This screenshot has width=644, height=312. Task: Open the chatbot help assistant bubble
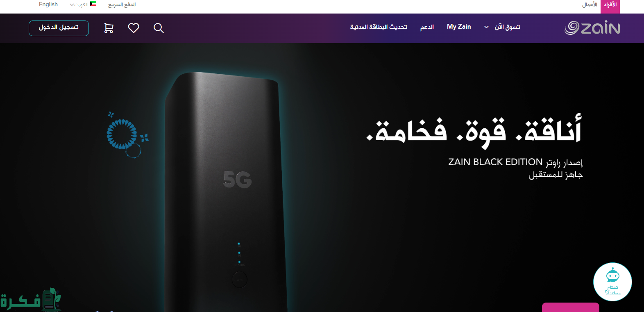pyautogui.click(x=612, y=282)
